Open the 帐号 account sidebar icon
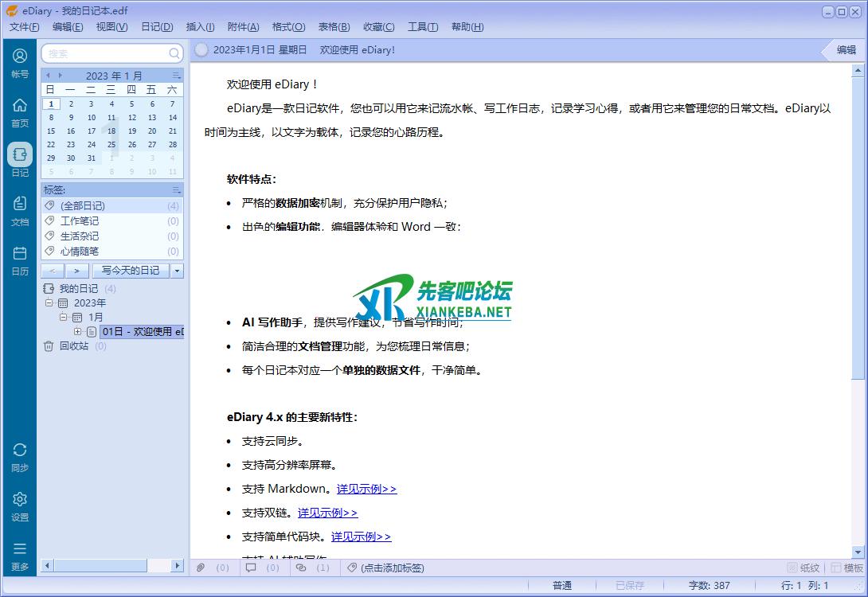This screenshot has height=597, width=868. (x=20, y=62)
